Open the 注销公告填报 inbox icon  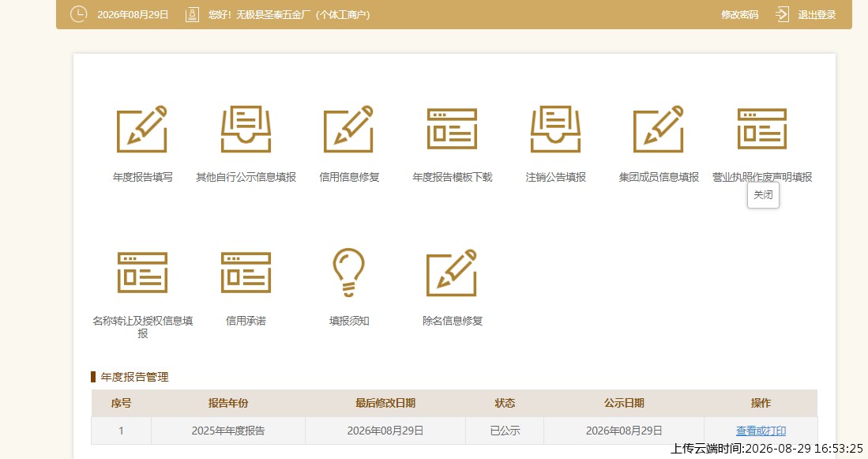click(555, 129)
